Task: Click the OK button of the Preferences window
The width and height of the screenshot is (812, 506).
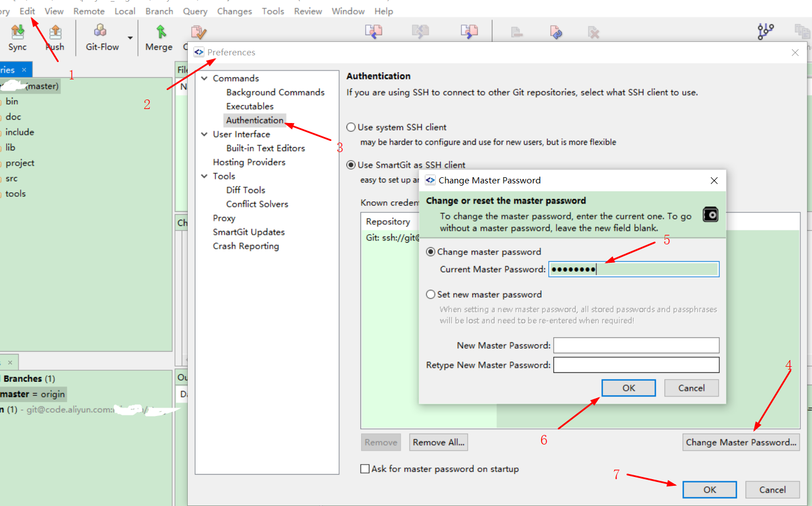Action: point(710,490)
